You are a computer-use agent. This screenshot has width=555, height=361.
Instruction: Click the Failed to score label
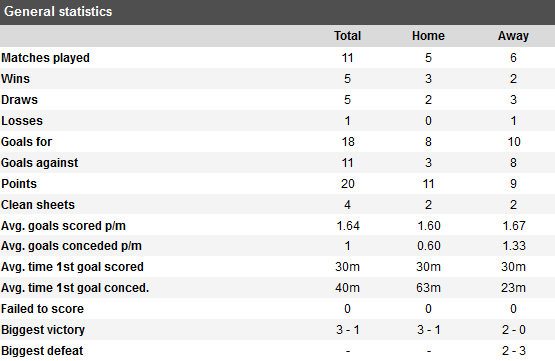coord(42,309)
